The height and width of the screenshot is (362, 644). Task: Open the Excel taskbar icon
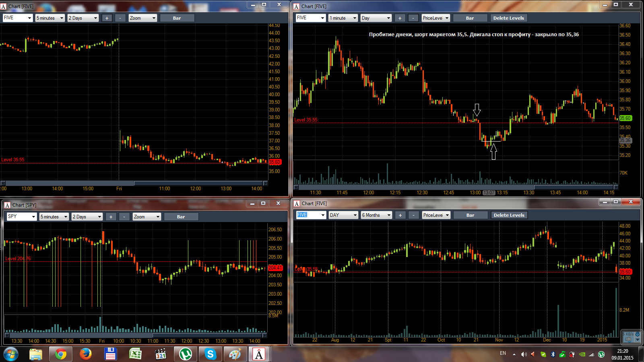135,354
